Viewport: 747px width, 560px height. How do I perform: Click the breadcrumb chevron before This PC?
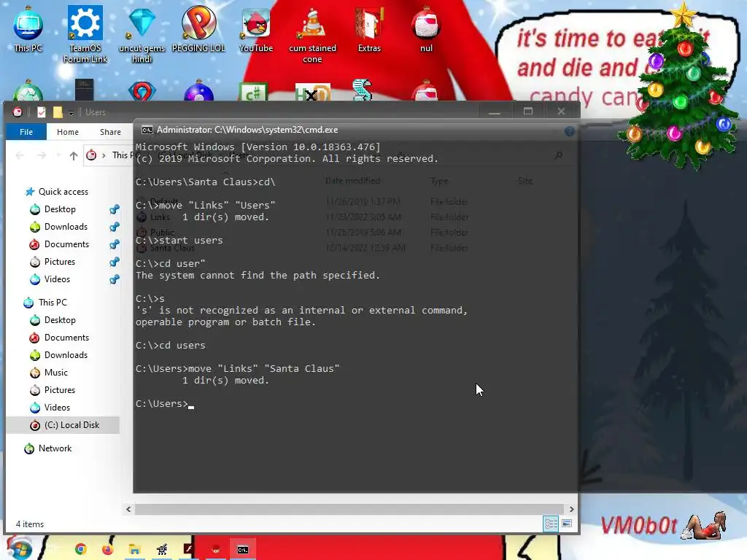104,155
